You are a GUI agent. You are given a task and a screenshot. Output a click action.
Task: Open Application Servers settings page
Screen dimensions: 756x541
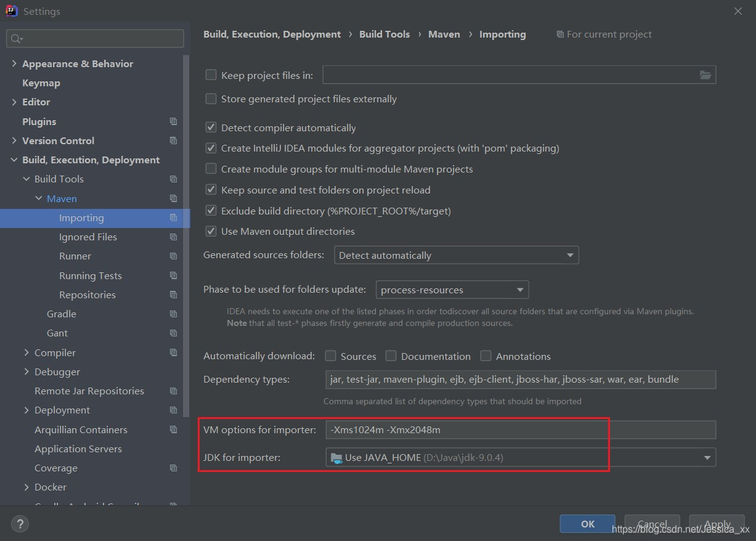click(x=78, y=449)
